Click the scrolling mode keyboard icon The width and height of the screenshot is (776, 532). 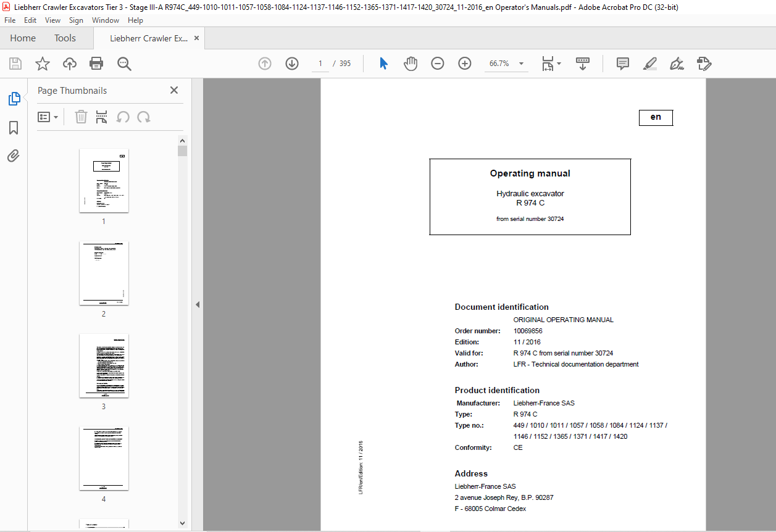[x=583, y=64]
